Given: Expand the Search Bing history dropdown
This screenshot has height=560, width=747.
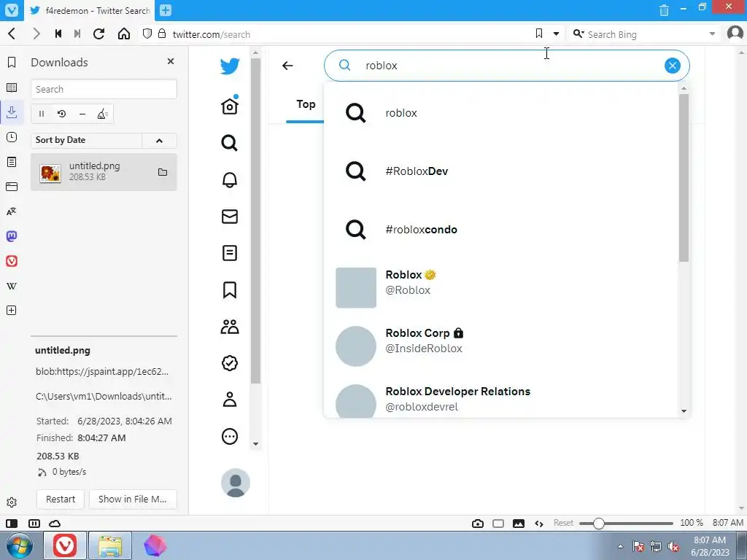Looking at the screenshot, I should tap(712, 34).
